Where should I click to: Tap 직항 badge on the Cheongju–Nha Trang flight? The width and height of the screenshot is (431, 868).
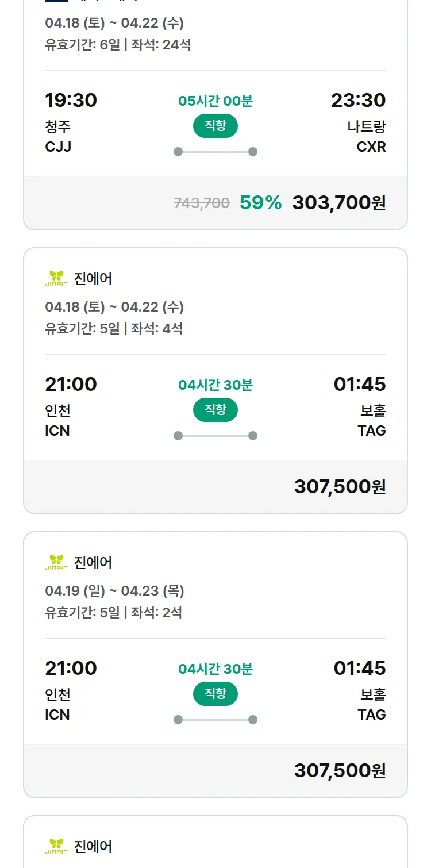click(215, 126)
